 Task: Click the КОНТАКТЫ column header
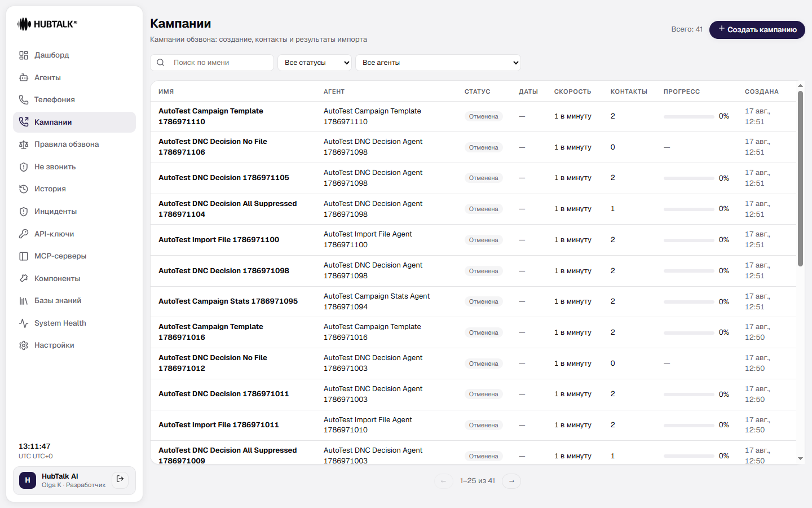[629, 91]
